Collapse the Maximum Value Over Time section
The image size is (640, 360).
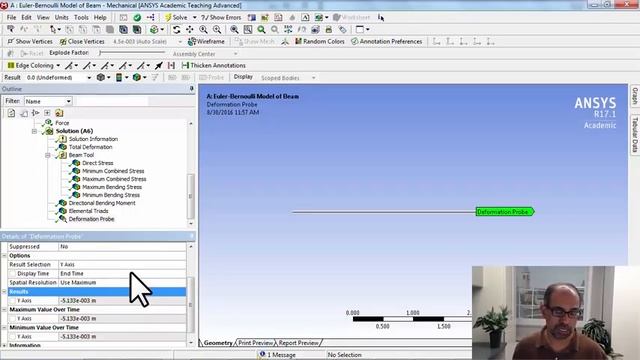pyautogui.click(x=4, y=309)
